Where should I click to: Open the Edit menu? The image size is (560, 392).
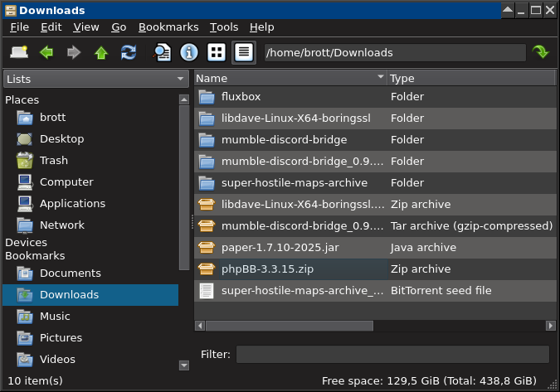(51, 27)
